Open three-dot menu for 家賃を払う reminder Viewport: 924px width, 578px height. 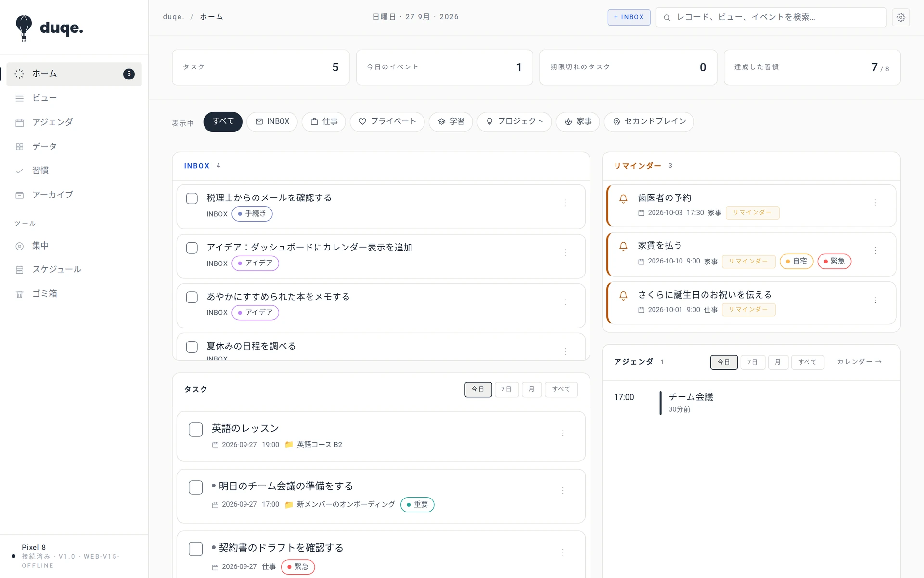click(x=876, y=250)
